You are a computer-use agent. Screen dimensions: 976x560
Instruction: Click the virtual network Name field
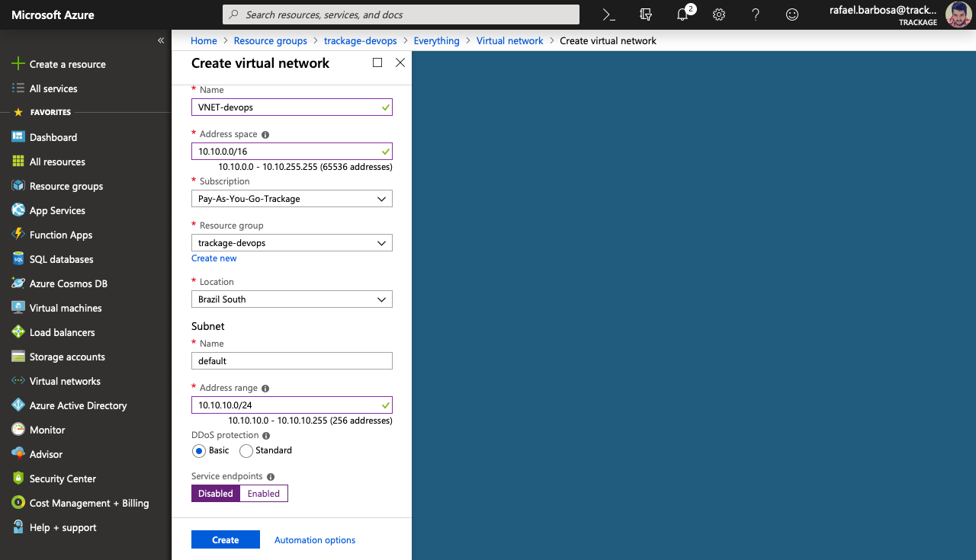coord(292,107)
